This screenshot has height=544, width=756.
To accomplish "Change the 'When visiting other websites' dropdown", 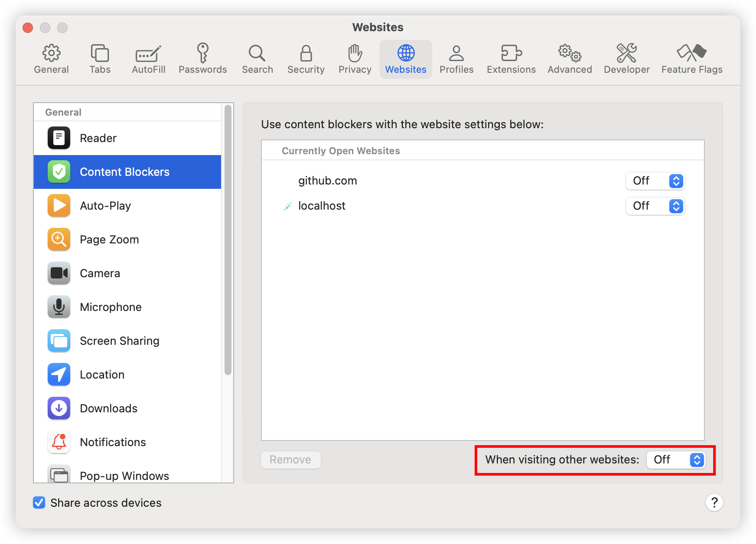I will tap(676, 460).
